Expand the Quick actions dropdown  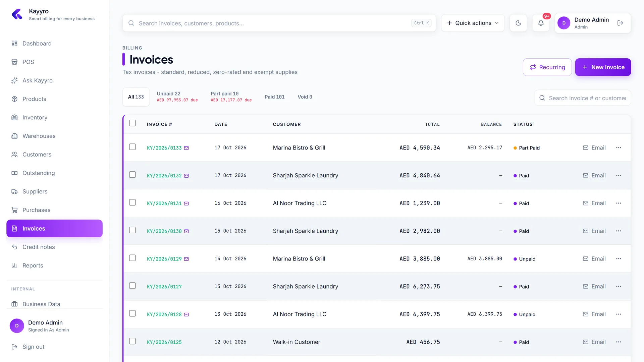[473, 23]
